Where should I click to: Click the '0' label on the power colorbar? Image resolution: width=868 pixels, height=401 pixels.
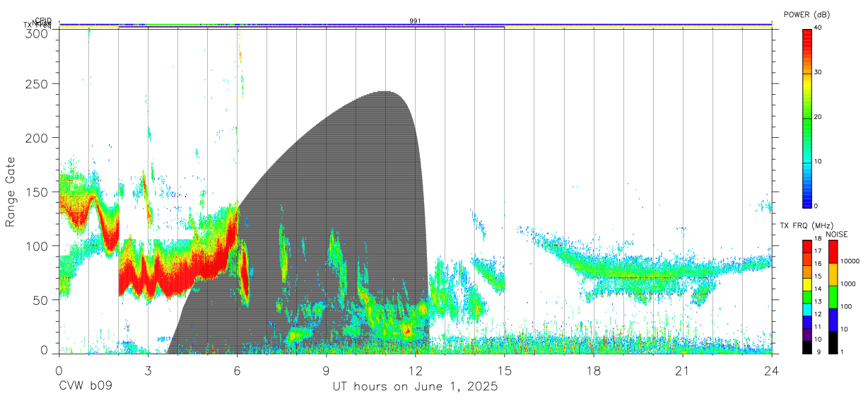click(817, 206)
